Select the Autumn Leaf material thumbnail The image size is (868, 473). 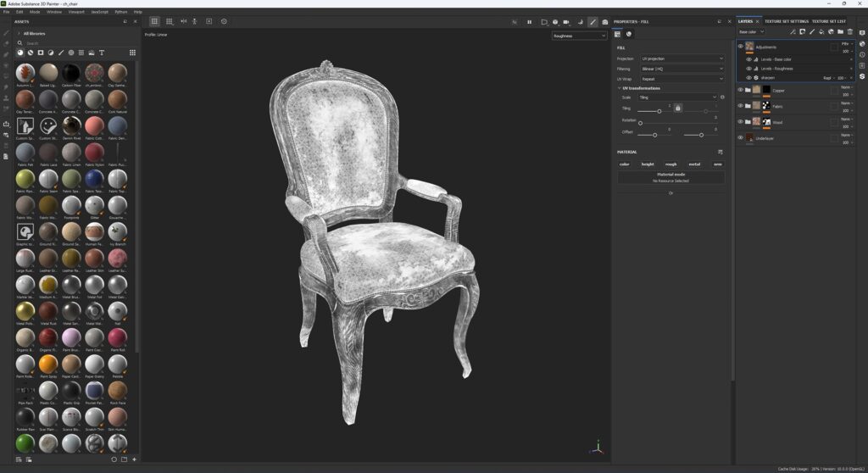pos(25,73)
